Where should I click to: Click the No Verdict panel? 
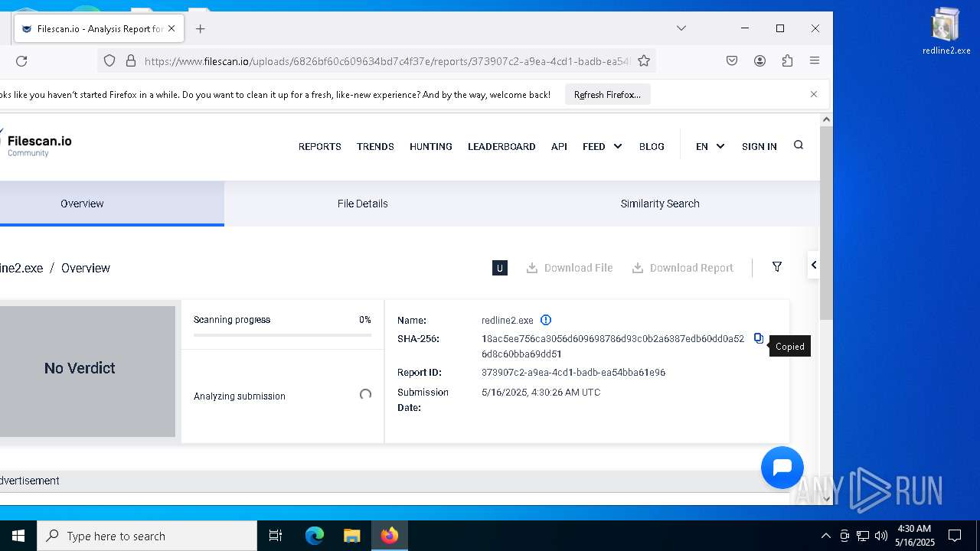[87, 371]
